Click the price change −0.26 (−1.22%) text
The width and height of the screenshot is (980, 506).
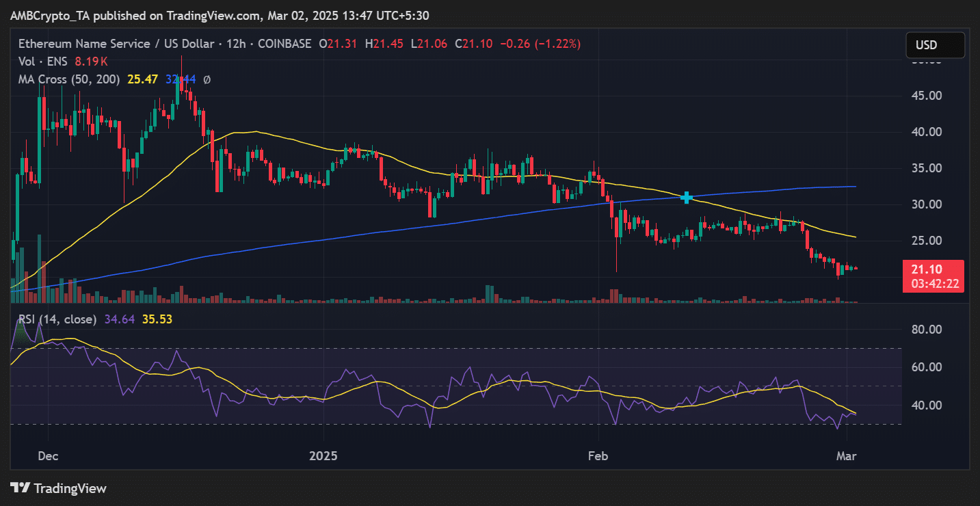tap(540, 44)
